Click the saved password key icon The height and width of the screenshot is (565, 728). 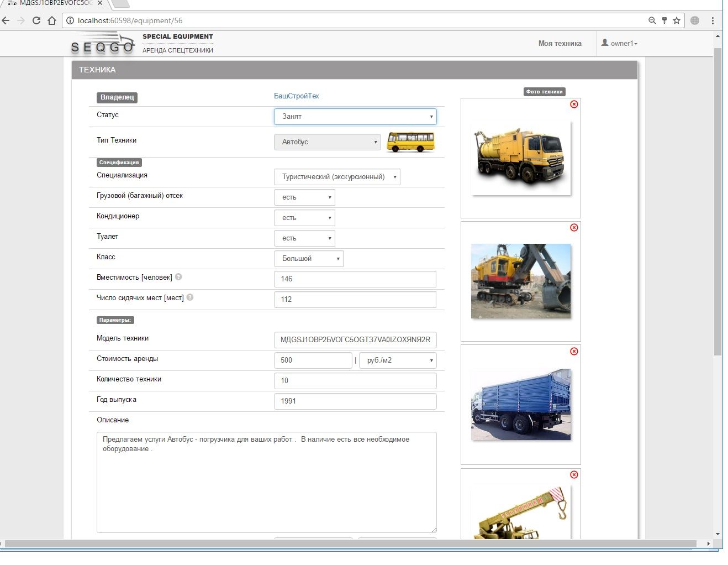pos(664,20)
